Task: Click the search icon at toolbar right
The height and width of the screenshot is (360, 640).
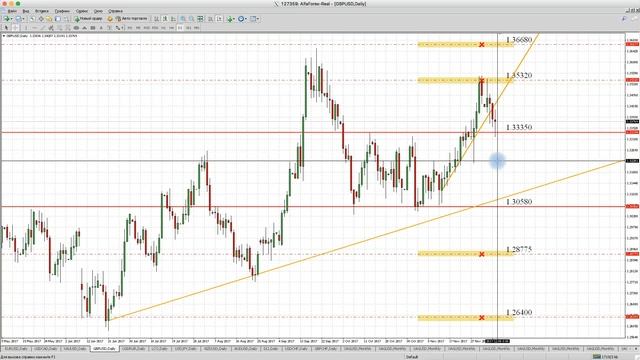Action: [624, 19]
